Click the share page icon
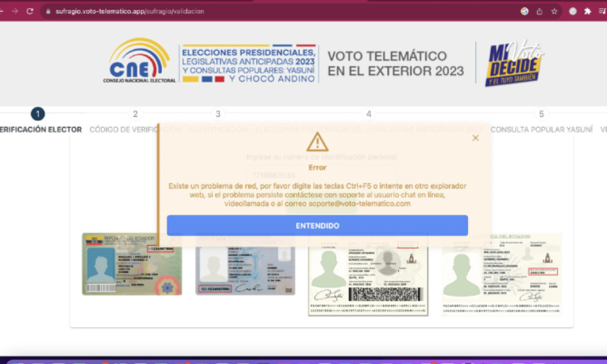 (x=539, y=11)
